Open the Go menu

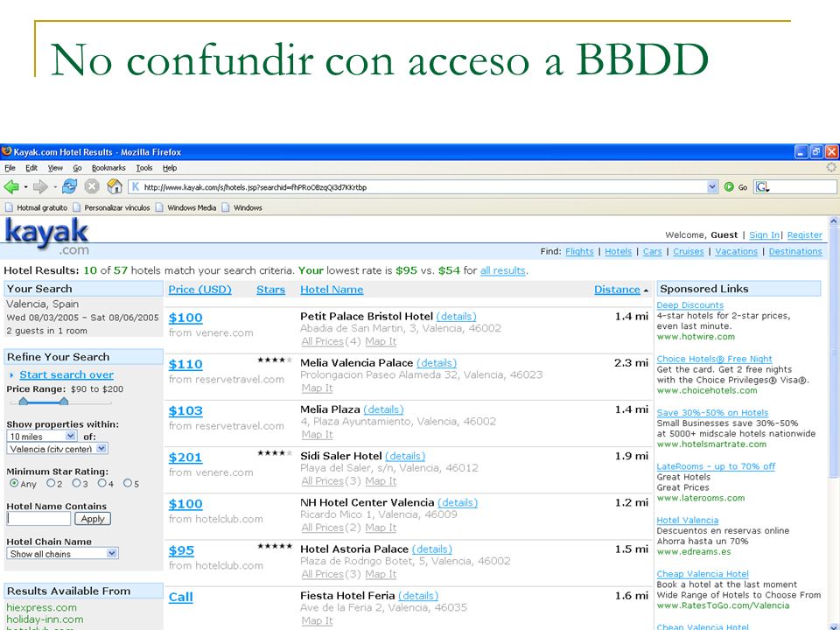click(77, 168)
